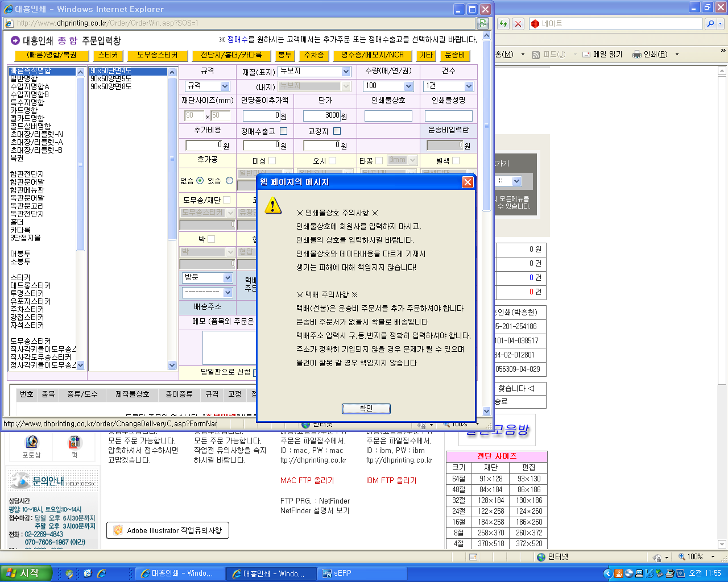Open the 재질(표지) 누보지 dropdown
This screenshot has height=582, width=728.
tap(346, 72)
